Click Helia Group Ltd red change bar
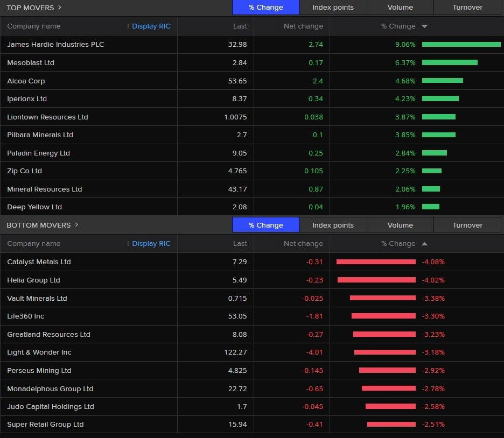This screenshot has width=504, height=438. [x=376, y=280]
